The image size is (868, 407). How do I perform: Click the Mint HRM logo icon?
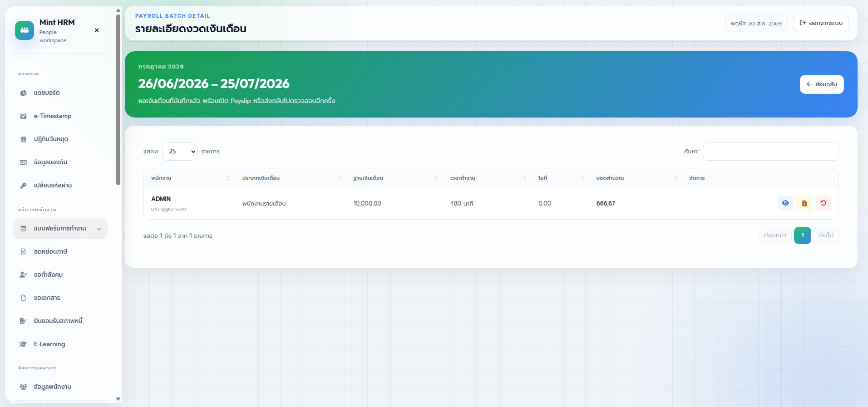(25, 30)
